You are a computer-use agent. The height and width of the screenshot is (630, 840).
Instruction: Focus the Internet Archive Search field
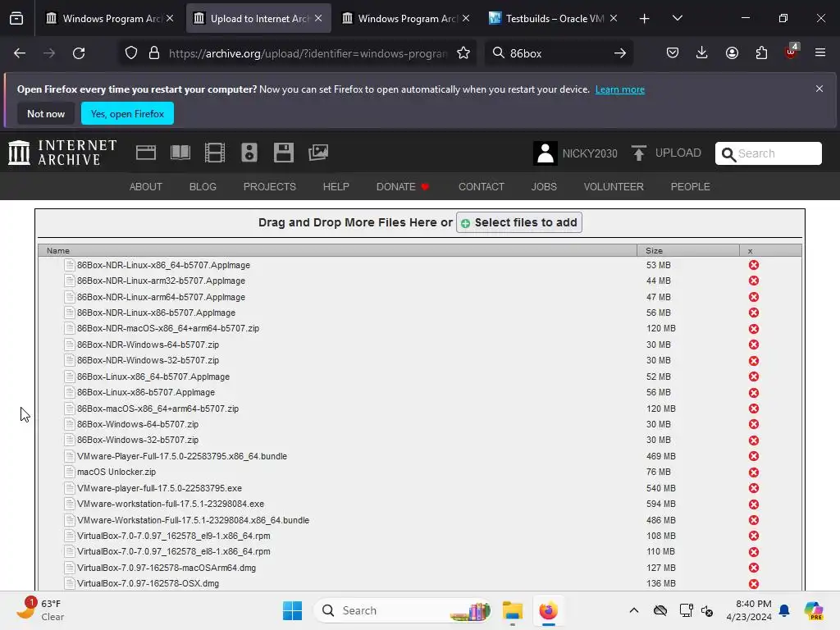click(768, 153)
